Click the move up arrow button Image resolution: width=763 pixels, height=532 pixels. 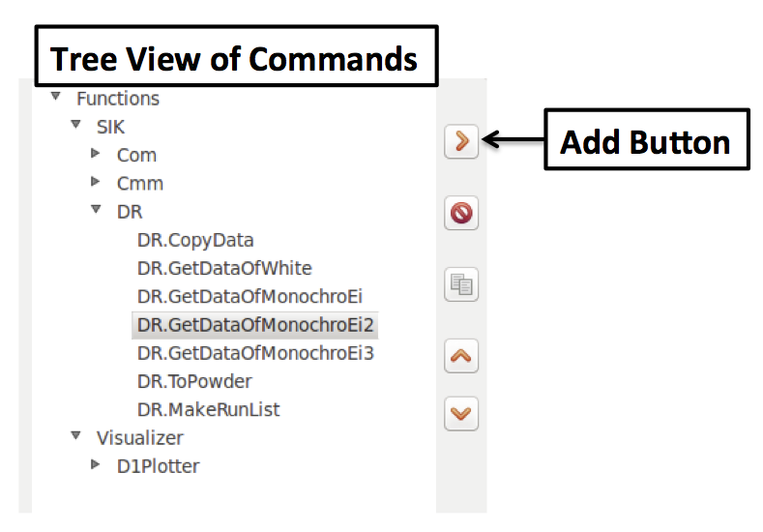(x=461, y=356)
